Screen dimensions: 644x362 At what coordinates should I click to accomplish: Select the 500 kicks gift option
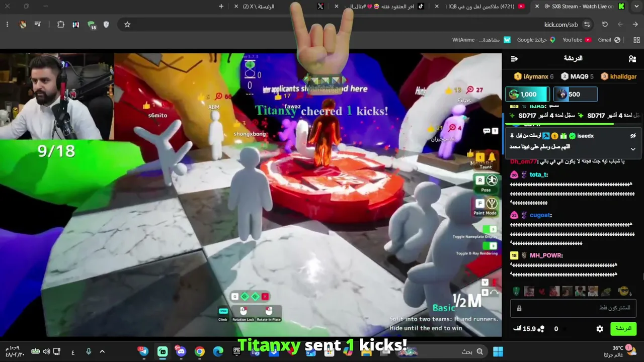tap(575, 95)
